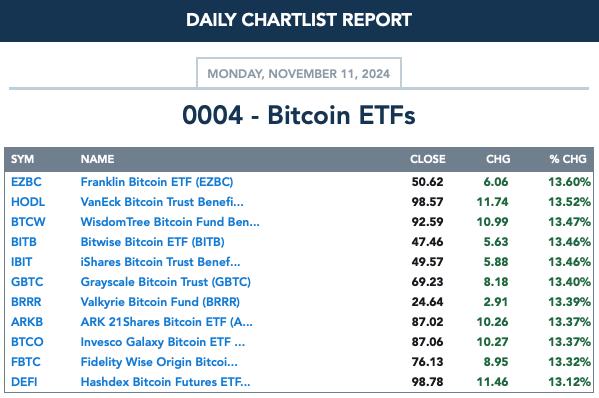Open the BTCW ticker link

(28, 222)
